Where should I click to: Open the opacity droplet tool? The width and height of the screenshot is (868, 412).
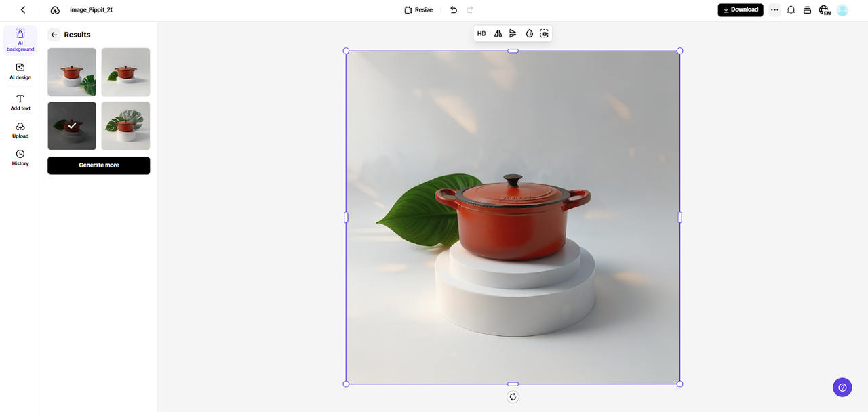pyautogui.click(x=529, y=33)
